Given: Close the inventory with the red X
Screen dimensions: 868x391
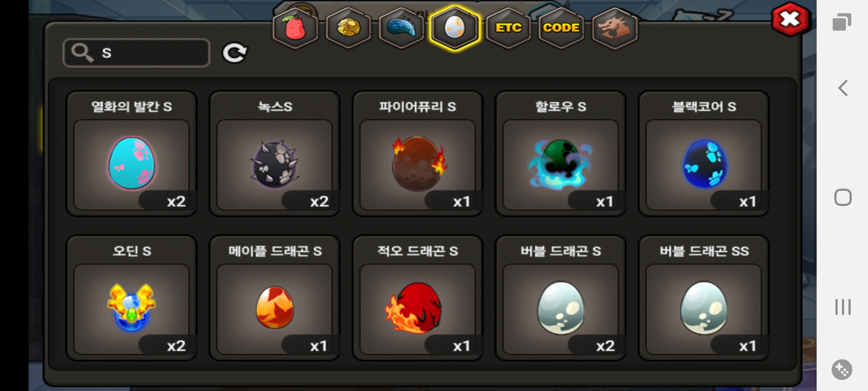Looking at the screenshot, I should 790,19.
